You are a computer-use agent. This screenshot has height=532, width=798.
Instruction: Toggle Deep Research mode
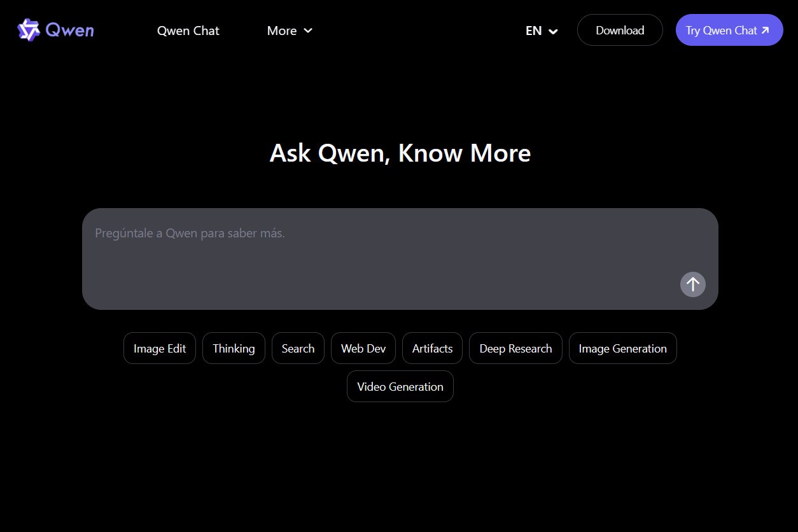515,348
